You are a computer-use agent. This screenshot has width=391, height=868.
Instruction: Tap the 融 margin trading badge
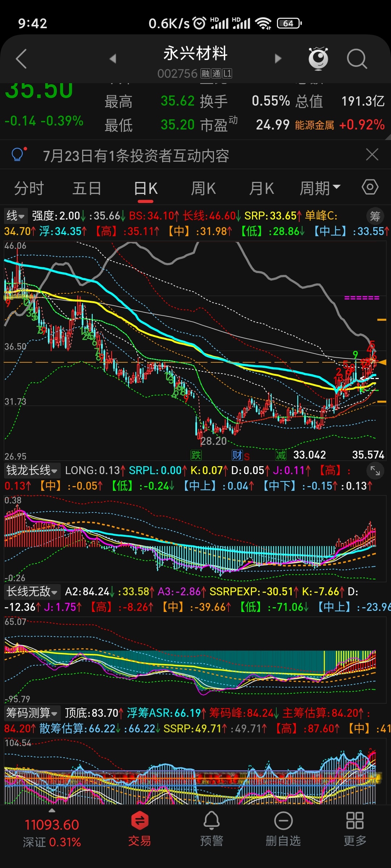205,73
